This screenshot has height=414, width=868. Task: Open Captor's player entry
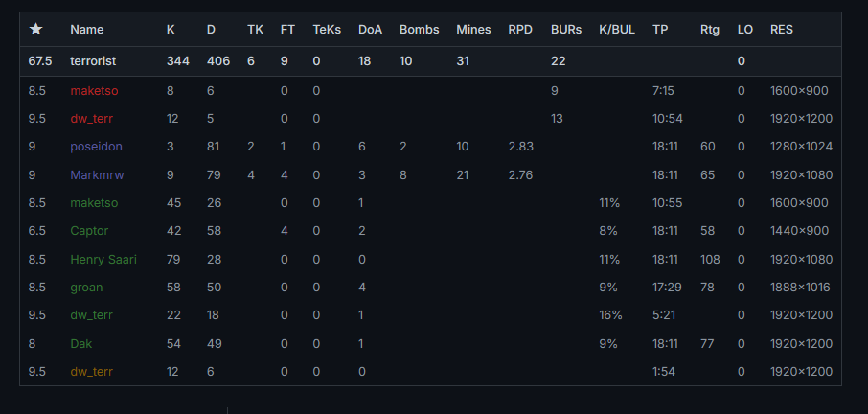pyautogui.click(x=89, y=231)
